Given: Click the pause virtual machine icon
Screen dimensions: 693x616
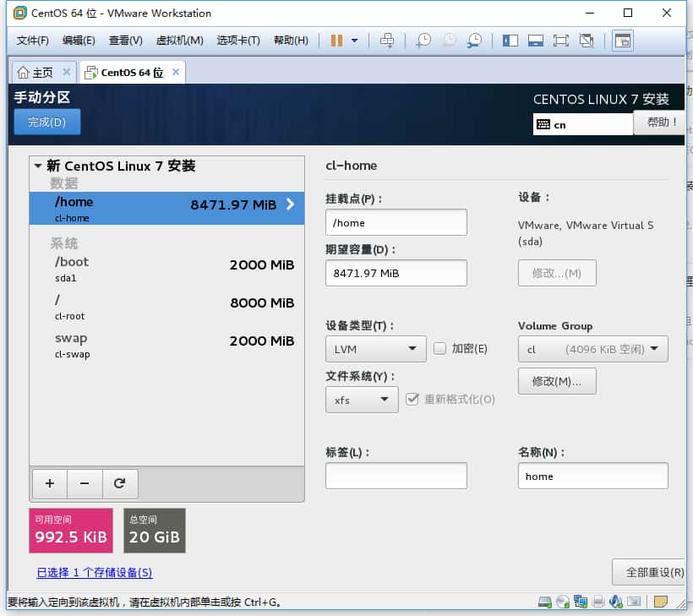Looking at the screenshot, I should (x=336, y=41).
